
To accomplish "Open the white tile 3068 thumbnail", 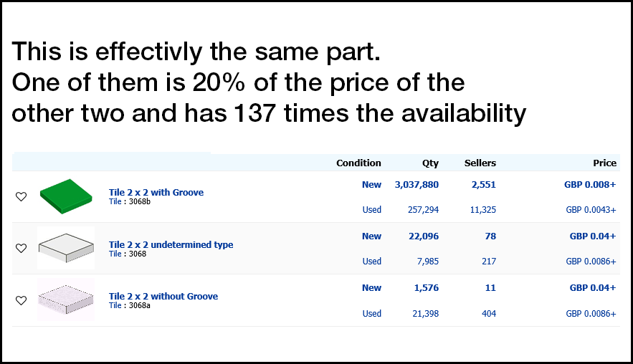I will (66, 248).
